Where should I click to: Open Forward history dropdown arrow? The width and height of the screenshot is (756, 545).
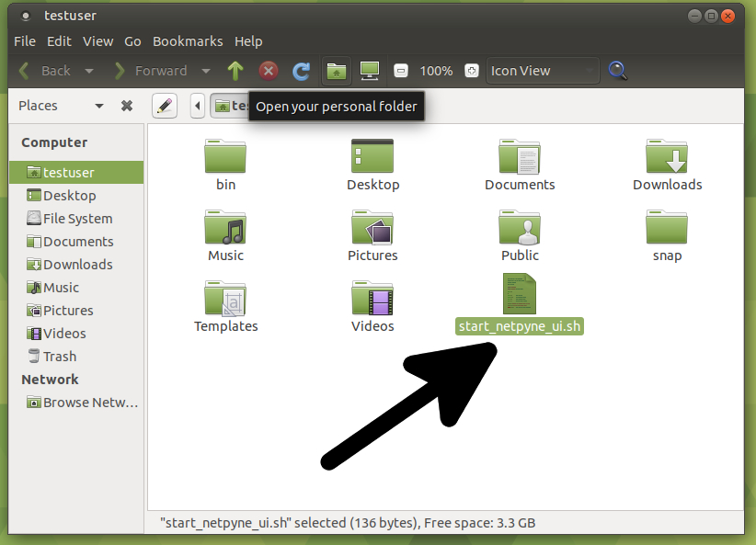[x=206, y=71]
